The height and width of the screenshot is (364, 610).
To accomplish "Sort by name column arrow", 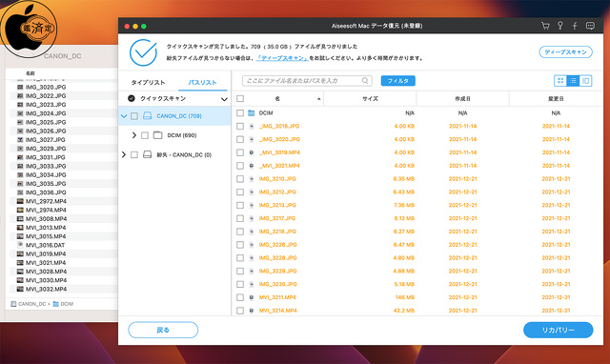I will click(x=319, y=99).
